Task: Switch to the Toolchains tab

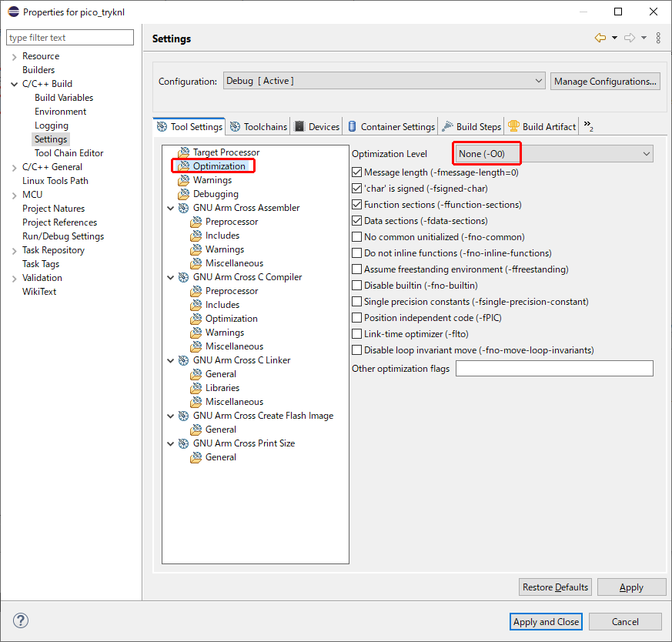Action: [259, 127]
